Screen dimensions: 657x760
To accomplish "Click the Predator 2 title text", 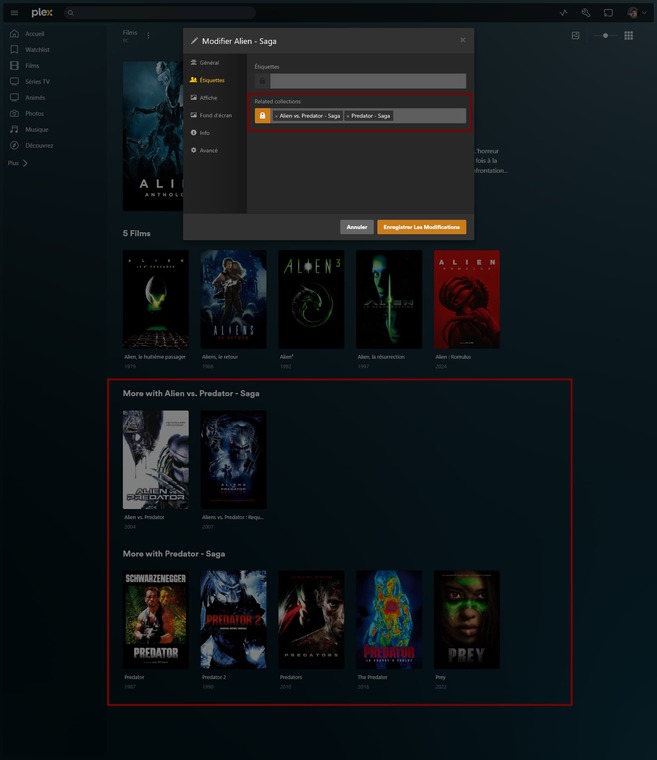I will 214,677.
